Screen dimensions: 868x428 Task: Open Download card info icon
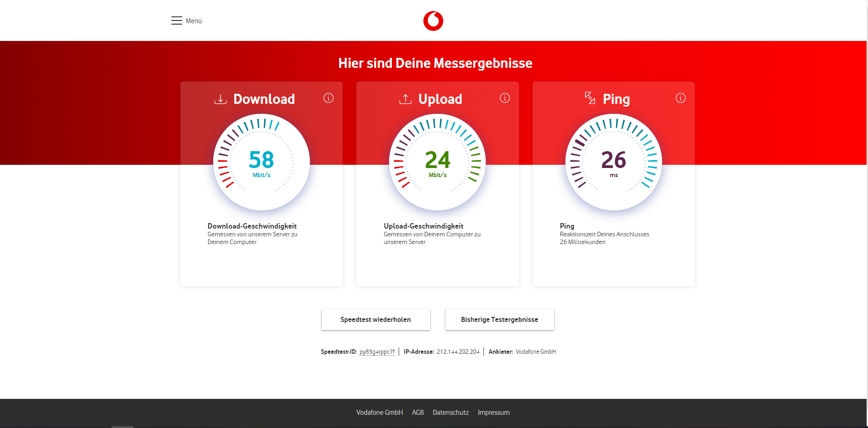[329, 98]
